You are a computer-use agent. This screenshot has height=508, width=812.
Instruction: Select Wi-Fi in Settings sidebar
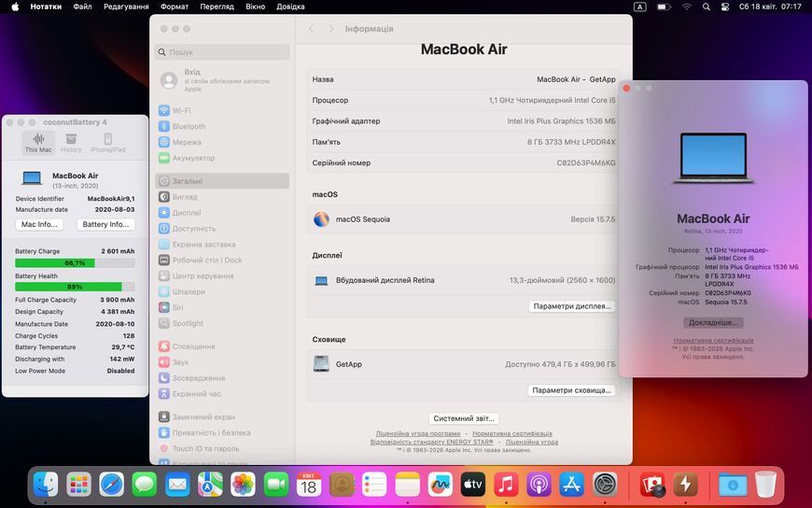(222, 110)
